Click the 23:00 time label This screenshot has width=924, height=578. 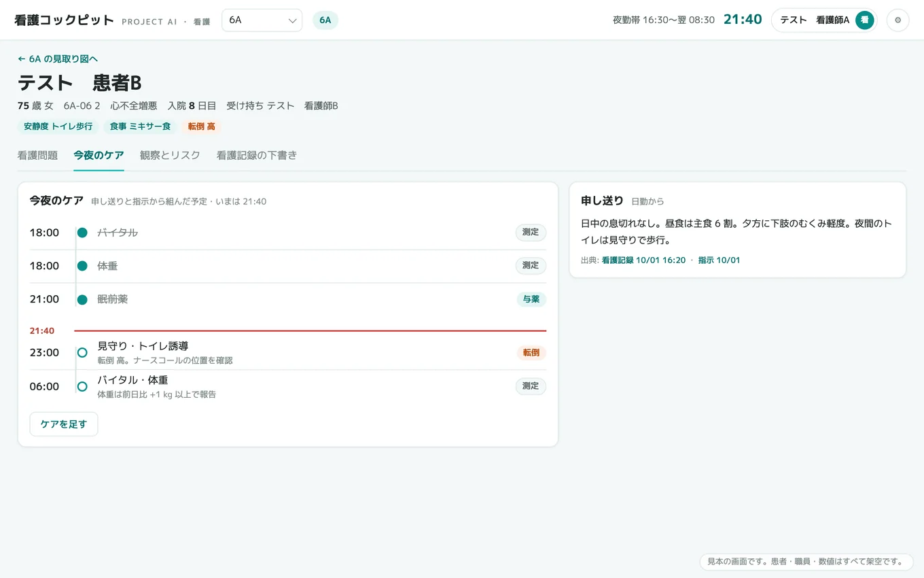tap(44, 353)
